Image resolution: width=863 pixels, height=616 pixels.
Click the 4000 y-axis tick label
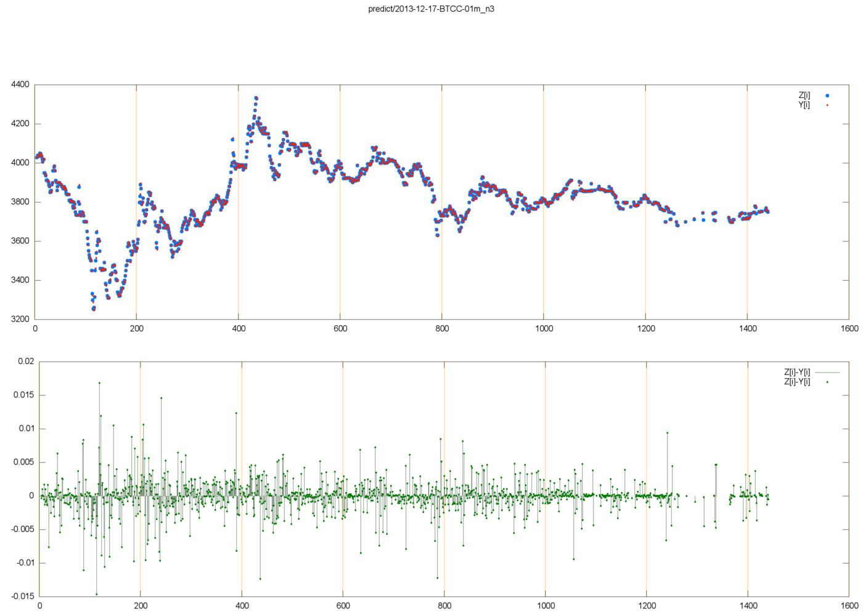point(20,163)
